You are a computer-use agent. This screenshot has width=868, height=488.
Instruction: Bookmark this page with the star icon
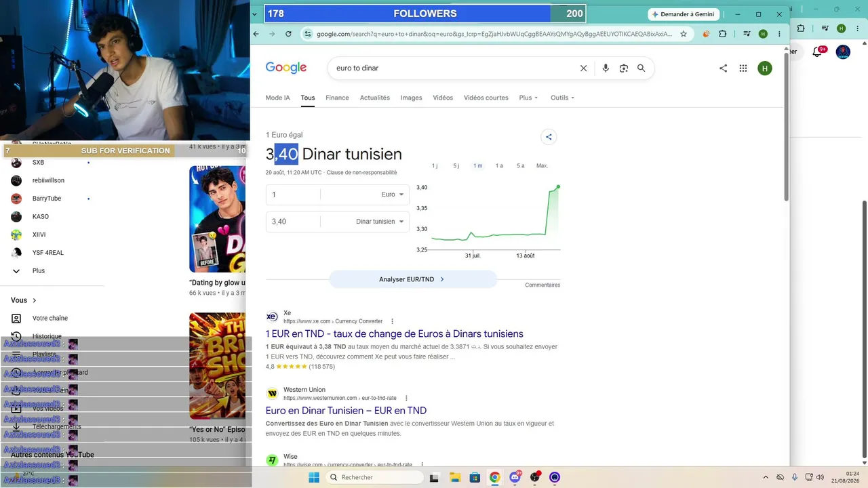684,34
